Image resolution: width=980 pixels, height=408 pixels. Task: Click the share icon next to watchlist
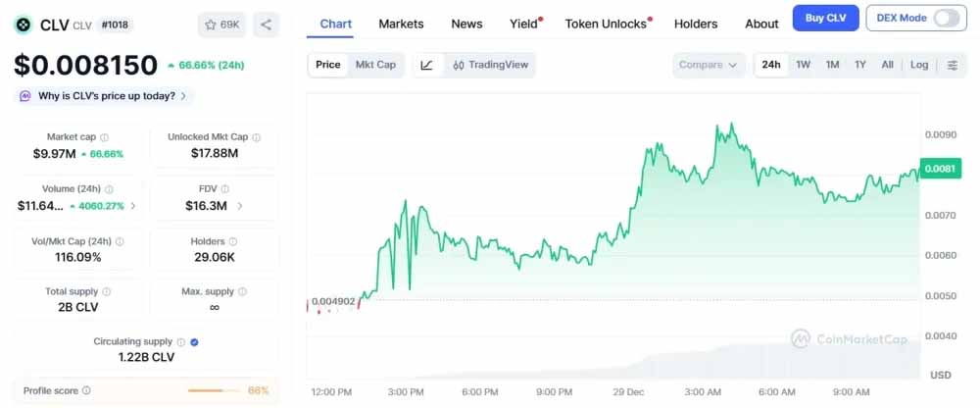(x=267, y=25)
